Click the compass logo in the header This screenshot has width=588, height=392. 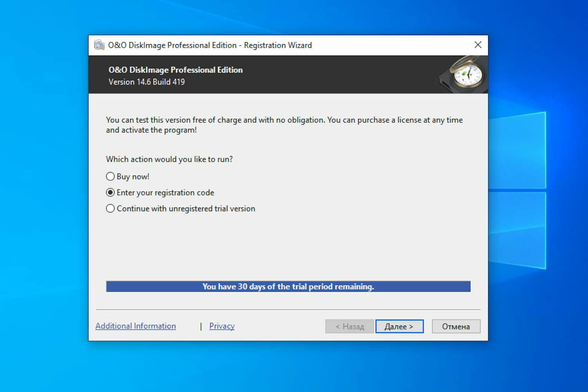click(x=463, y=74)
